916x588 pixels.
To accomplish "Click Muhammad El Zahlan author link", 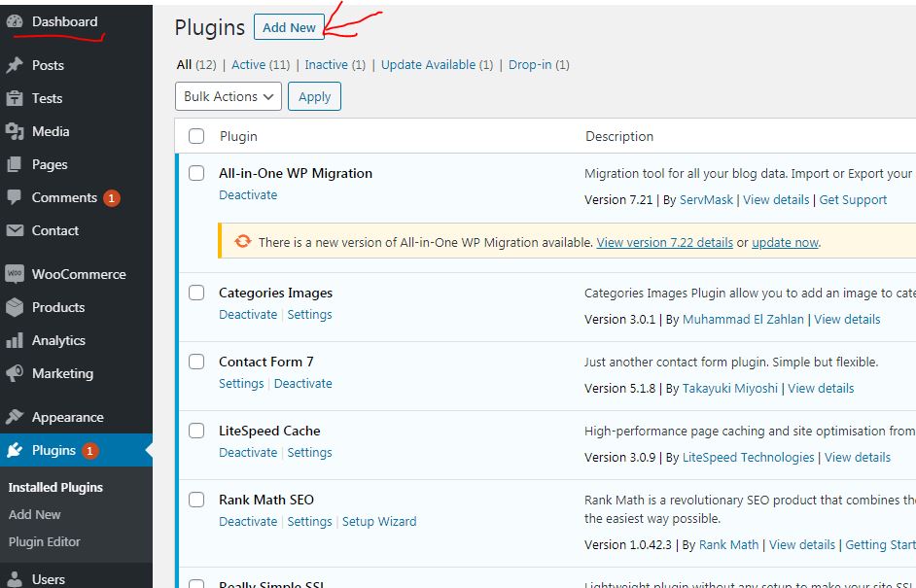I will click(743, 320).
